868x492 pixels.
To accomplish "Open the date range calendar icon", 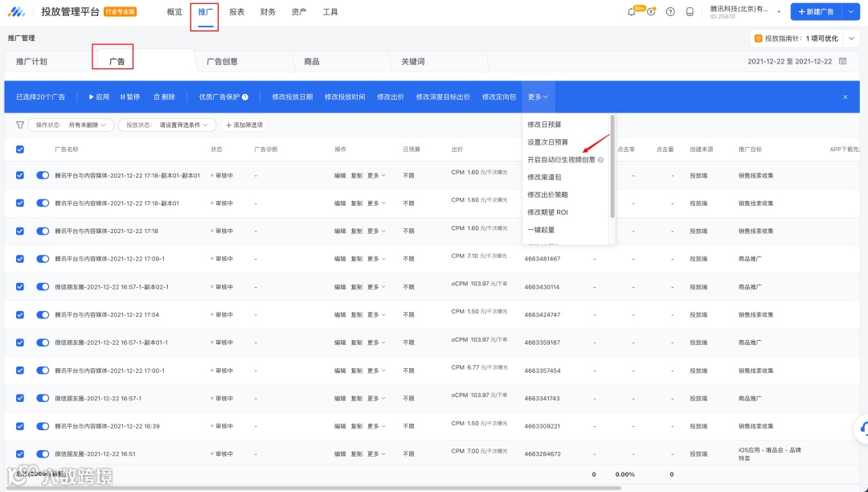I will (x=842, y=61).
